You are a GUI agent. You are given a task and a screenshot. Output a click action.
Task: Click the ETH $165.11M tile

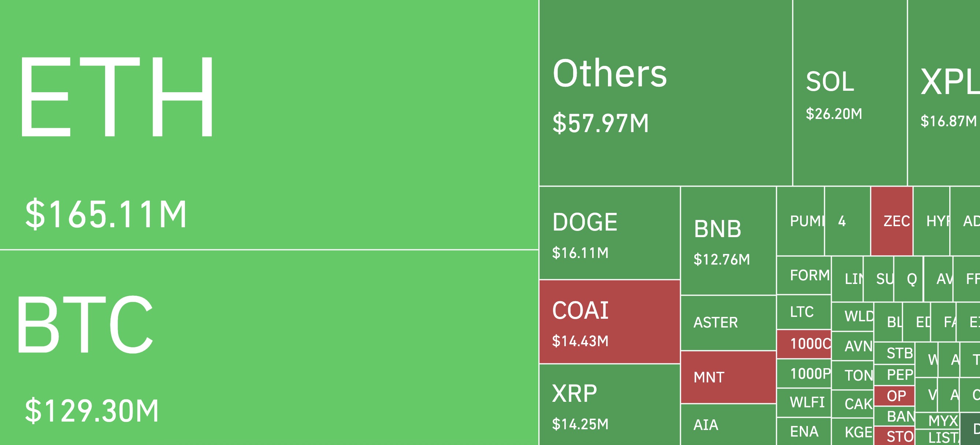pos(268,125)
